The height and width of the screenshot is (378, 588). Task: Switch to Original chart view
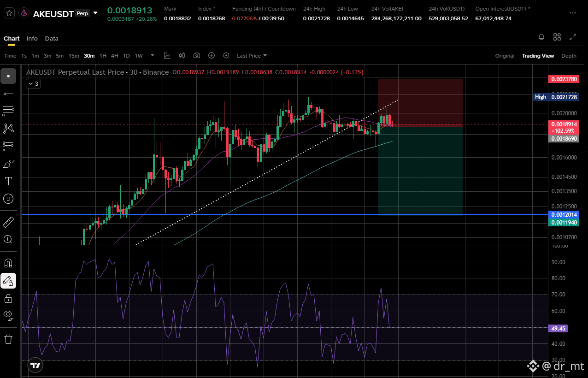coord(505,56)
